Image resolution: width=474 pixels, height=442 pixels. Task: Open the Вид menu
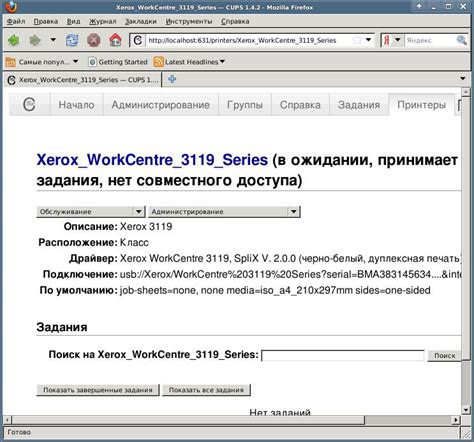point(73,21)
